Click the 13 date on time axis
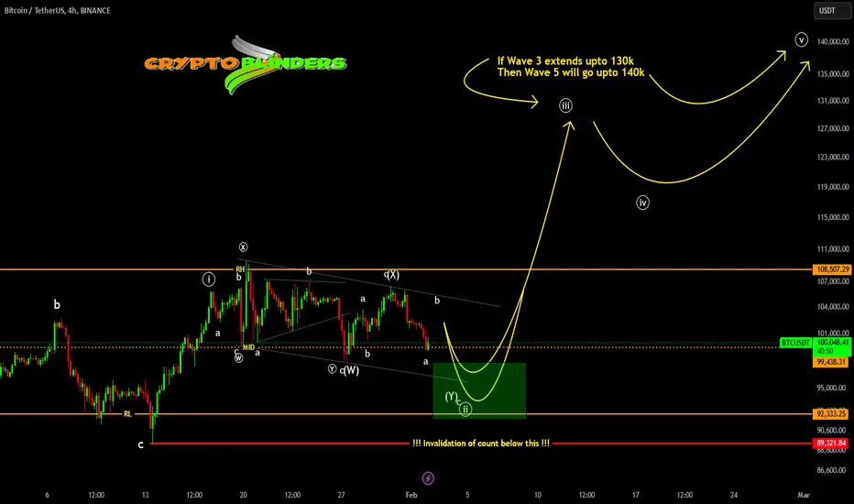 pyautogui.click(x=145, y=495)
